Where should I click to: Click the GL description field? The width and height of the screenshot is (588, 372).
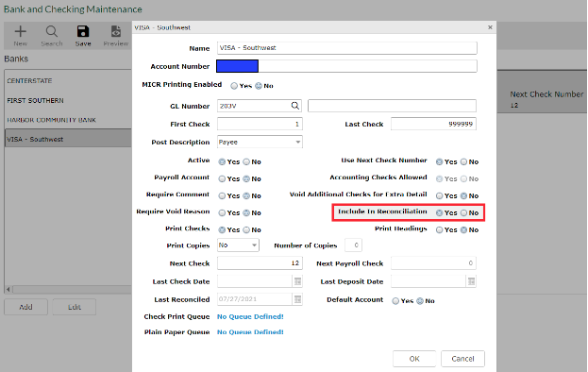(x=392, y=106)
